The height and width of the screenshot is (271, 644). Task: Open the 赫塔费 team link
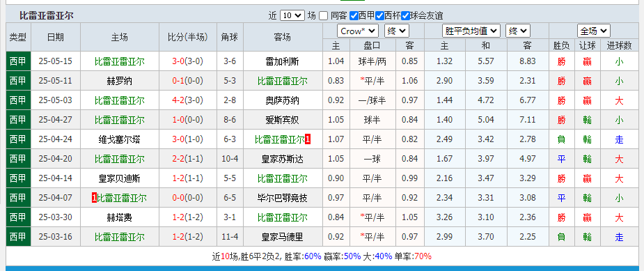(120, 217)
